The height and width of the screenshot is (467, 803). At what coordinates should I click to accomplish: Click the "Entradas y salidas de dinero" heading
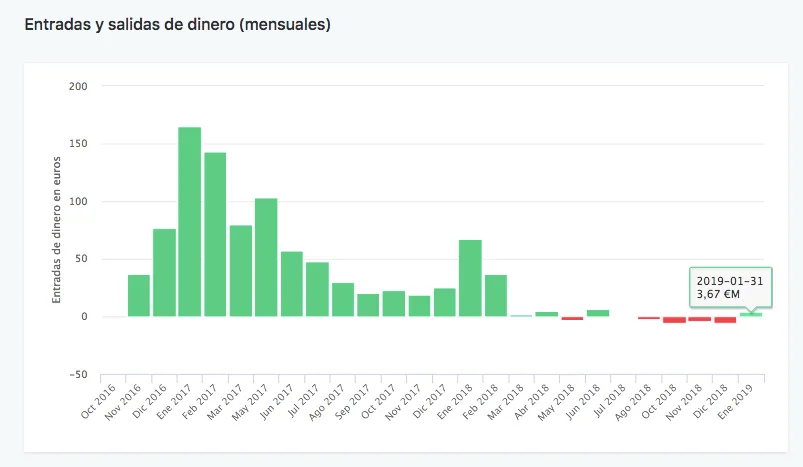pos(177,25)
